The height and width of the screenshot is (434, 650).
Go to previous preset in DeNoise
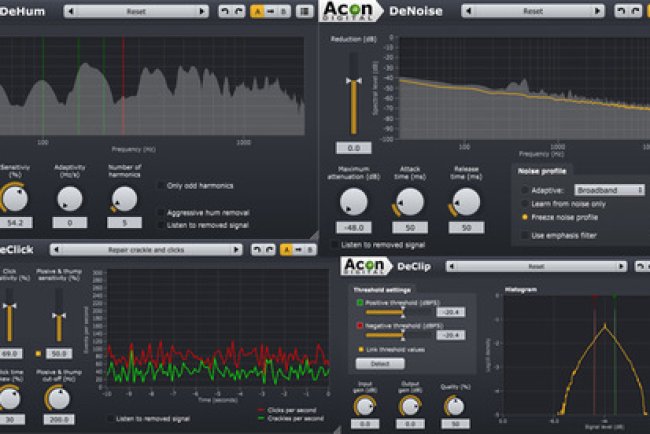[x=468, y=11]
